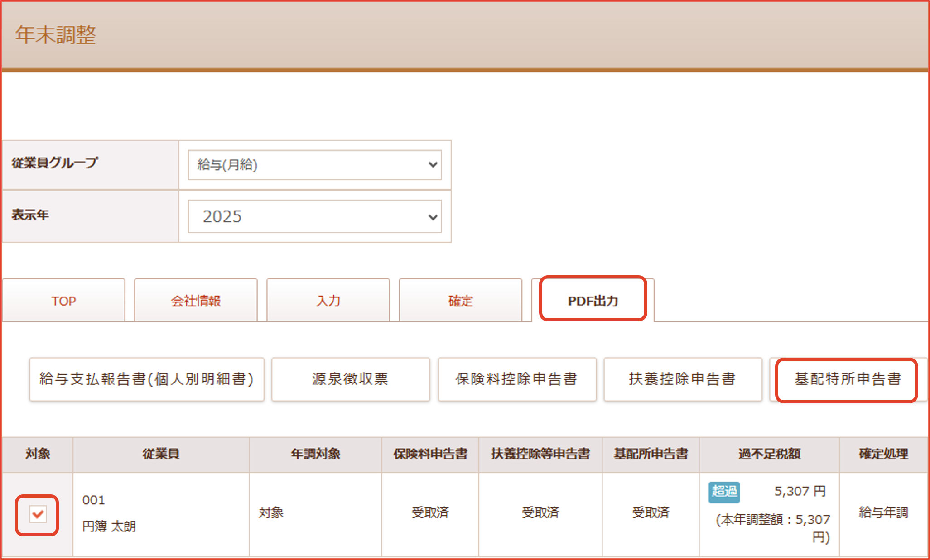Open the 基配特所申告書 output
This screenshot has height=560, width=930.
[x=847, y=379]
